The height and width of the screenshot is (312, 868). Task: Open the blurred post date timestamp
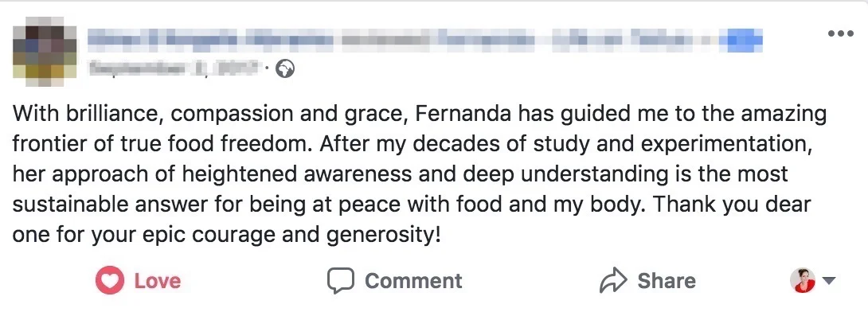coord(175,70)
